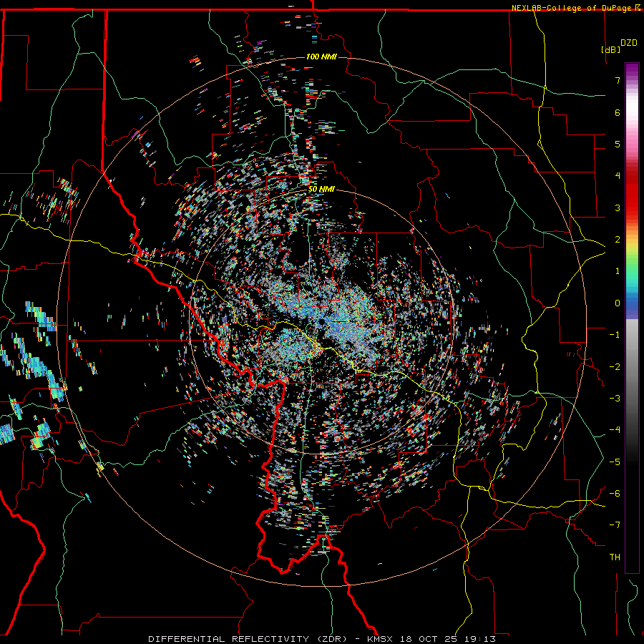Click the color scale value 6
Viewport: 644px width, 644px height.
[x=618, y=112]
